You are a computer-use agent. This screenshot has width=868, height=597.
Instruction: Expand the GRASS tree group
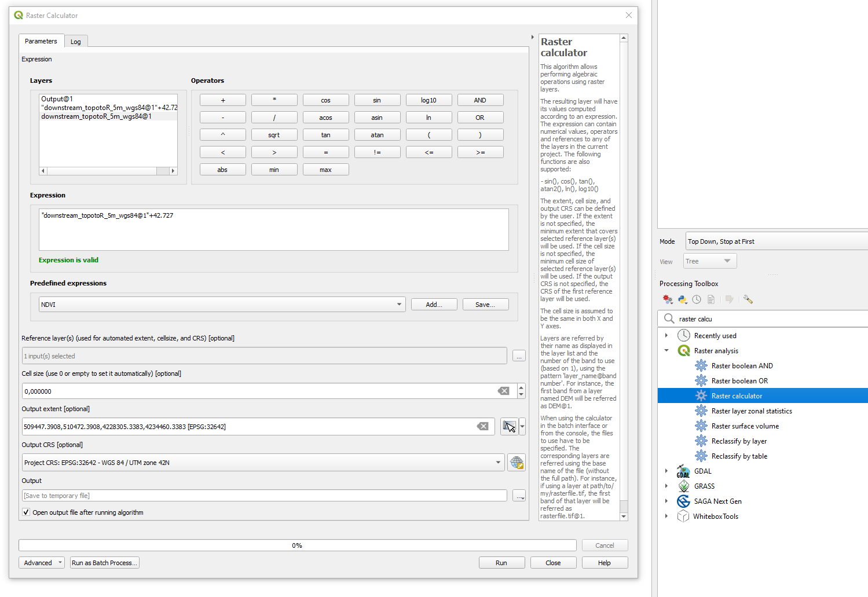pos(666,486)
